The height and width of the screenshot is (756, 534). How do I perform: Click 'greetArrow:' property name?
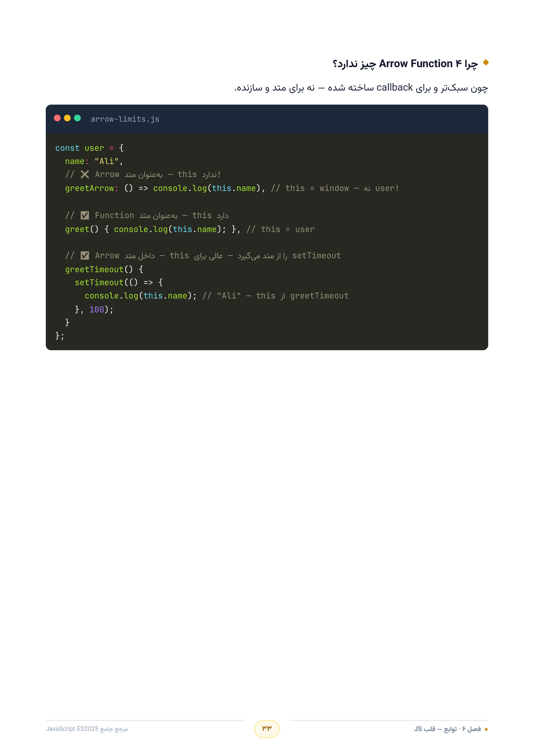pos(92,188)
